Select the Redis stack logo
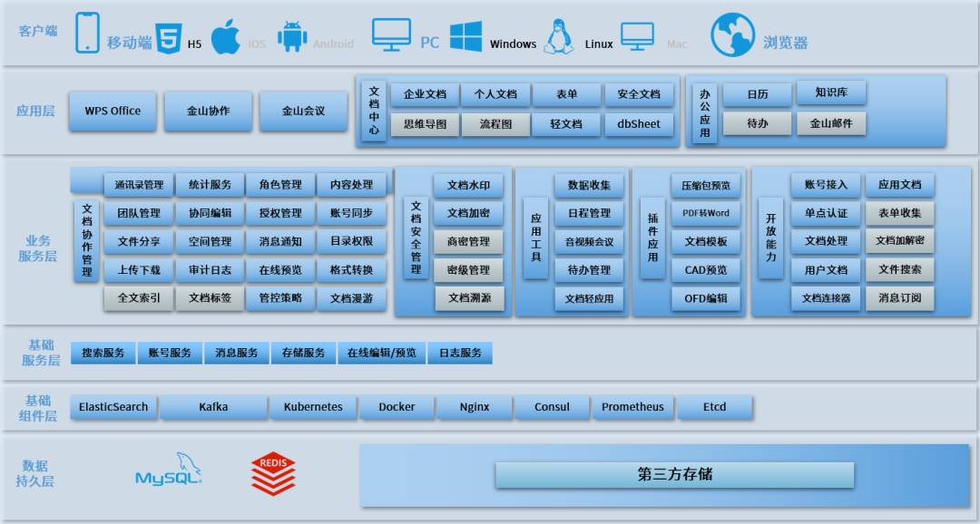Viewport: 980px width, 524px height. (x=273, y=474)
